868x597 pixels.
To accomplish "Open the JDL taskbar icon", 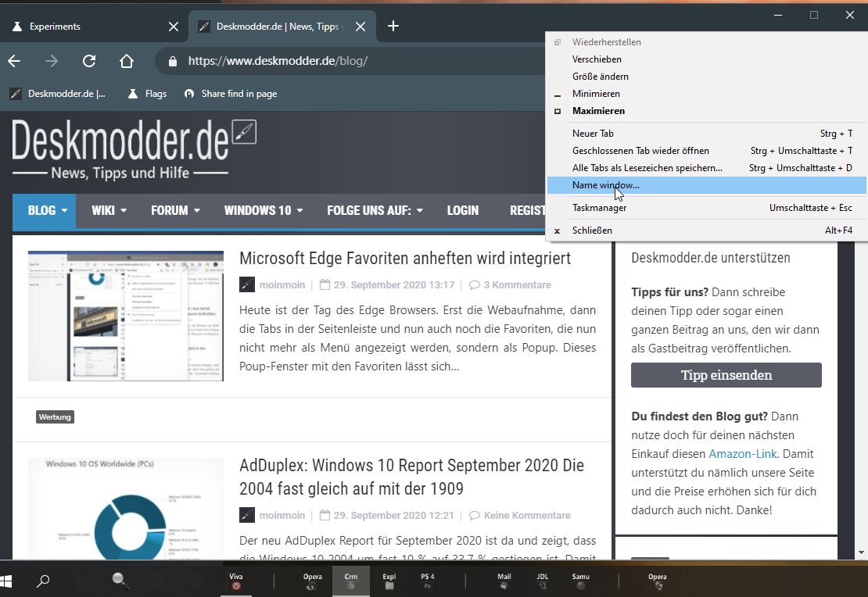I will [543, 581].
